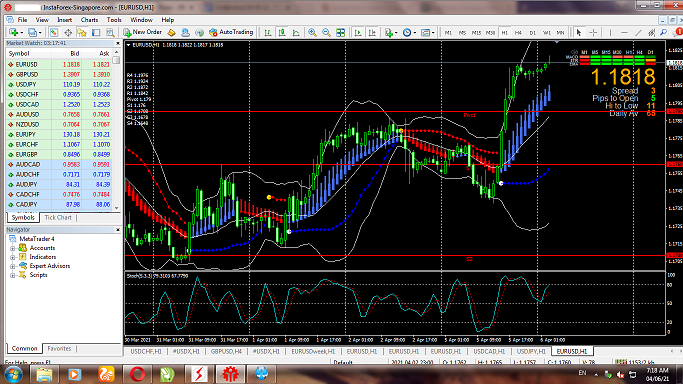Enable AutoTrading
The width and height of the screenshot is (683, 384).
(231, 32)
